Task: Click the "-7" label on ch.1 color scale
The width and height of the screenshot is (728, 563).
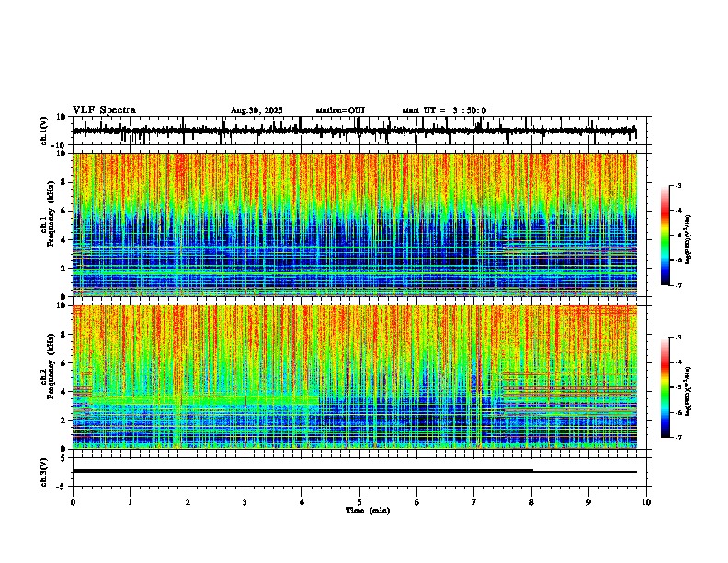Action: pyautogui.click(x=678, y=285)
